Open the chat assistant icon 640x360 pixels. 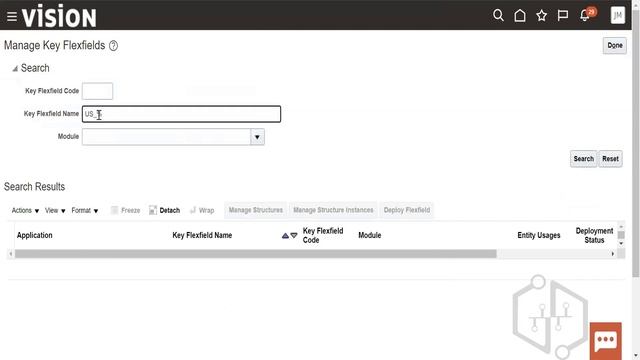coord(606,340)
